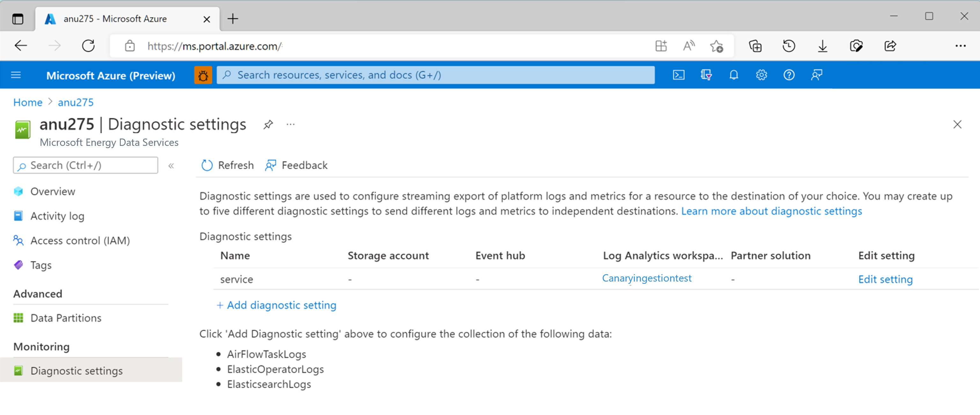This screenshot has height=415, width=980.
Task: Open the help question mark menu
Action: pyautogui.click(x=789, y=75)
